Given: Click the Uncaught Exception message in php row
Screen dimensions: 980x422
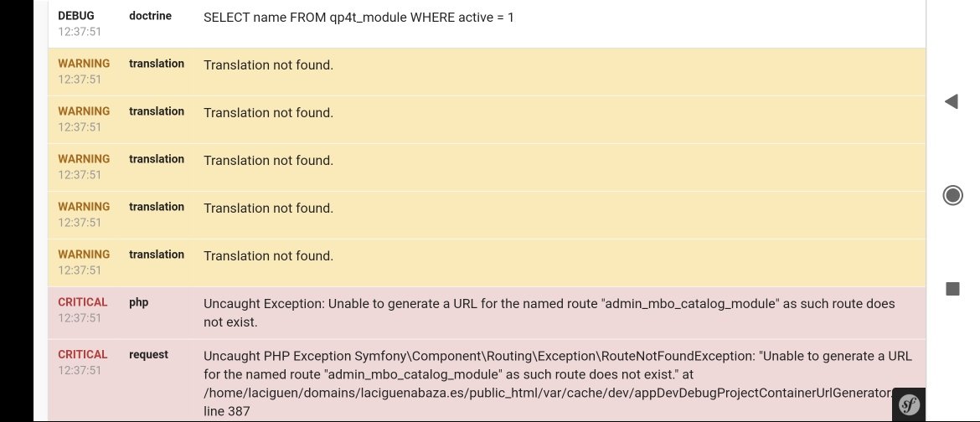Looking at the screenshot, I should point(549,312).
